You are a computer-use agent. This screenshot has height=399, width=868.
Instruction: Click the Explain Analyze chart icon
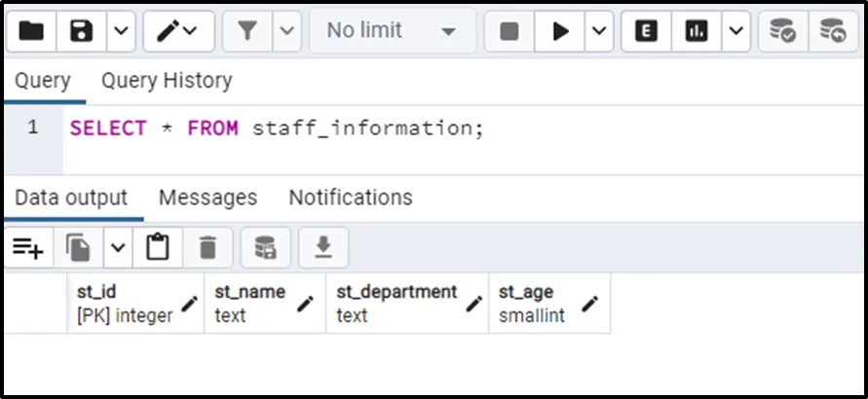coord(696,31)
